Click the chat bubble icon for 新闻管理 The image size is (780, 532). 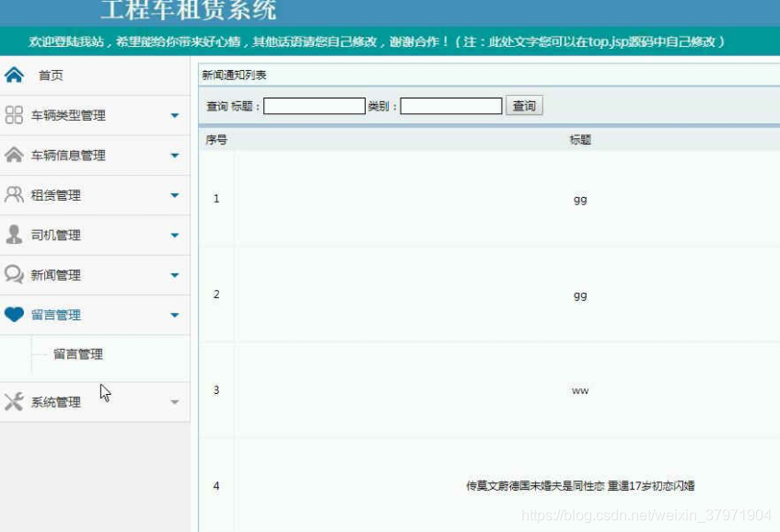point(14,274)
